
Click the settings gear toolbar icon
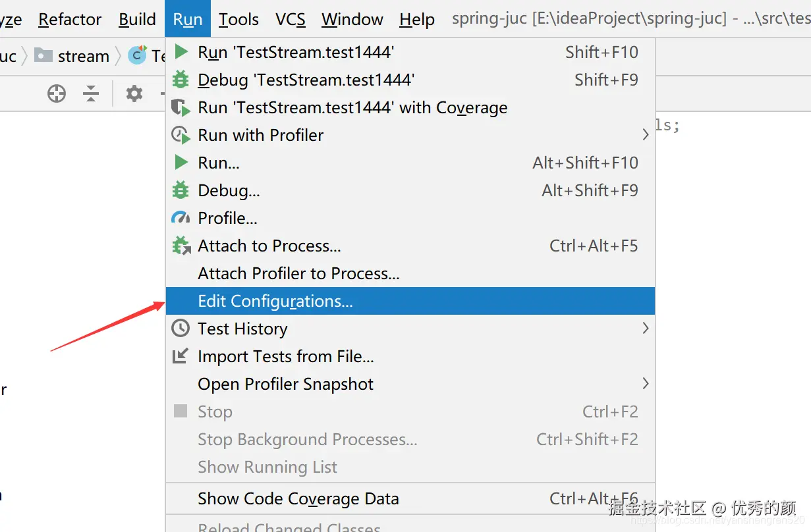coord(134,94)
